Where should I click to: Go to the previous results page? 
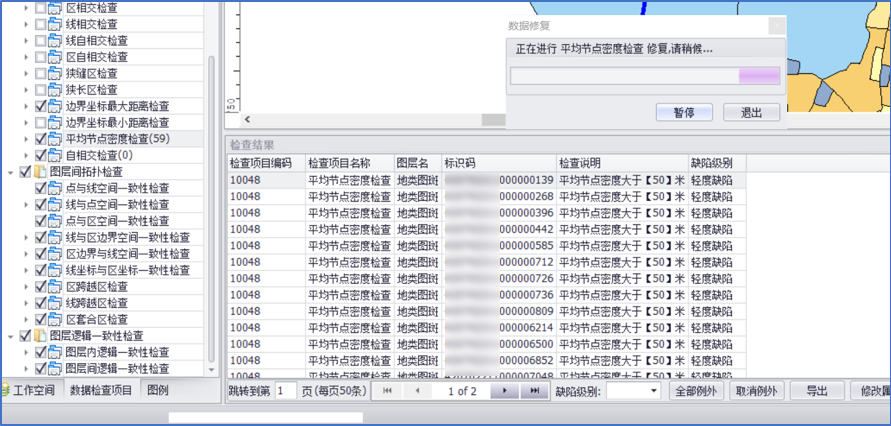coord(417,391)
